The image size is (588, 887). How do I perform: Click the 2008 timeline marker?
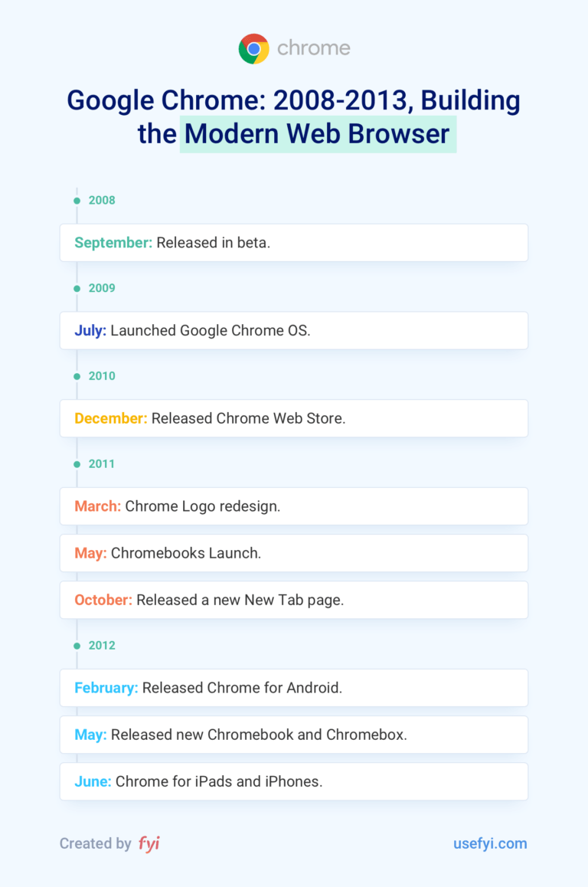click(77, 201)
